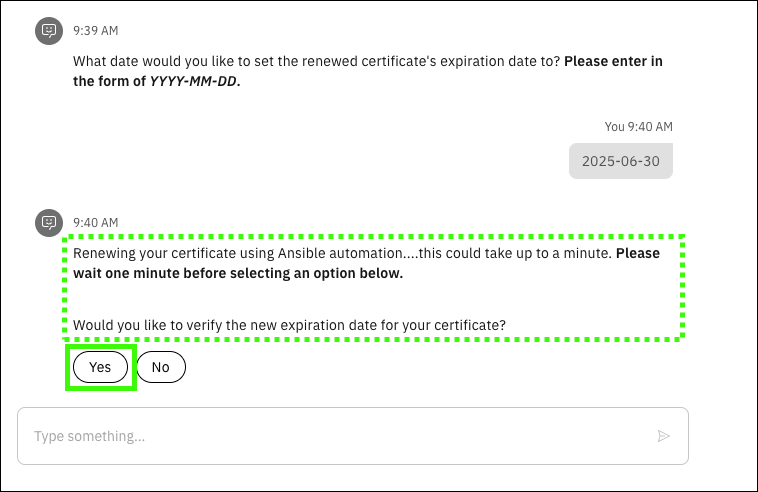This screenshot has height=492, width=758.
Task: Click the italic YYYY-MM-DD format text
Action: [x=193, y=82]
